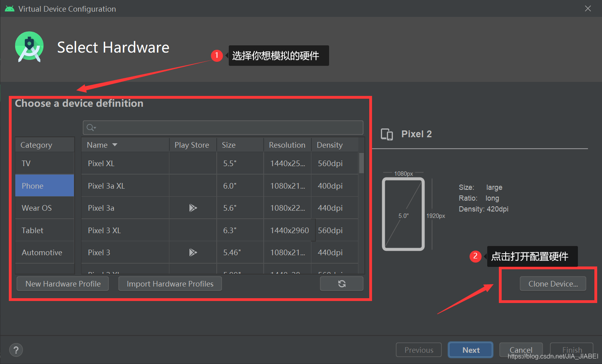The width and height of the screenshot is (602, 364).
Task: Click the 1080x22... resolution cell for Pixel 3a
Action: click(287, 208)
